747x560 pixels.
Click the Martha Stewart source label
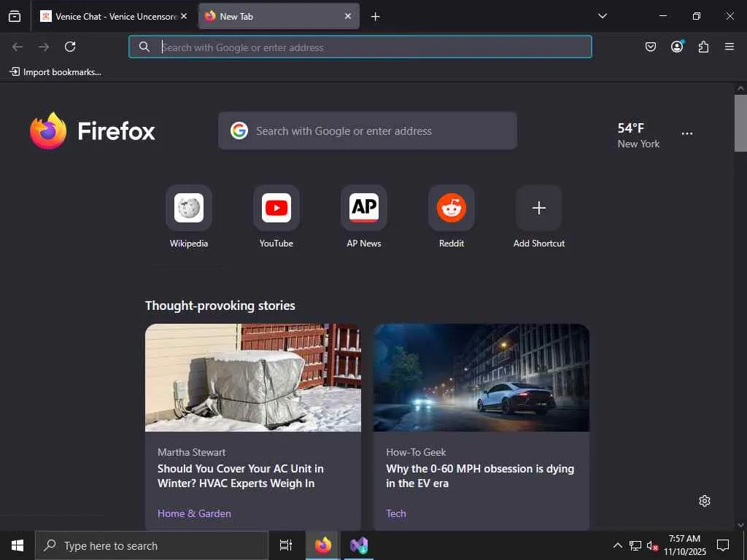click(x=192, y=452)
